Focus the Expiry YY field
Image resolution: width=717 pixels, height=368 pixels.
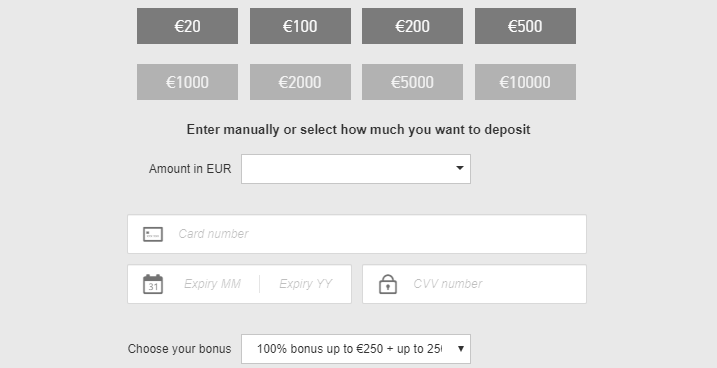tap(305, 284)
